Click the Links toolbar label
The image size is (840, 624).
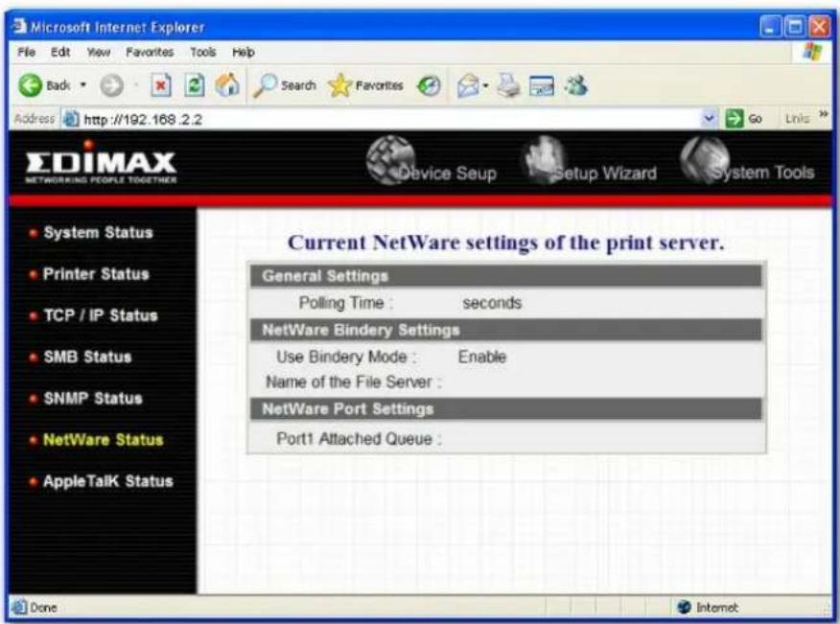(x=797, y=118)
